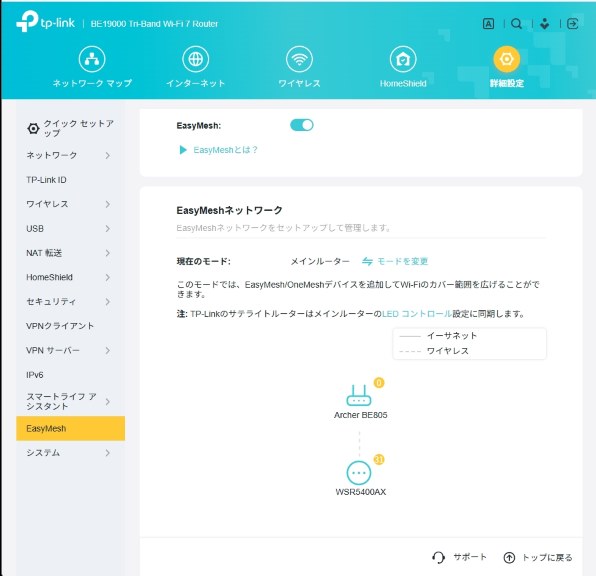Click the インターネット tab label

195,83
